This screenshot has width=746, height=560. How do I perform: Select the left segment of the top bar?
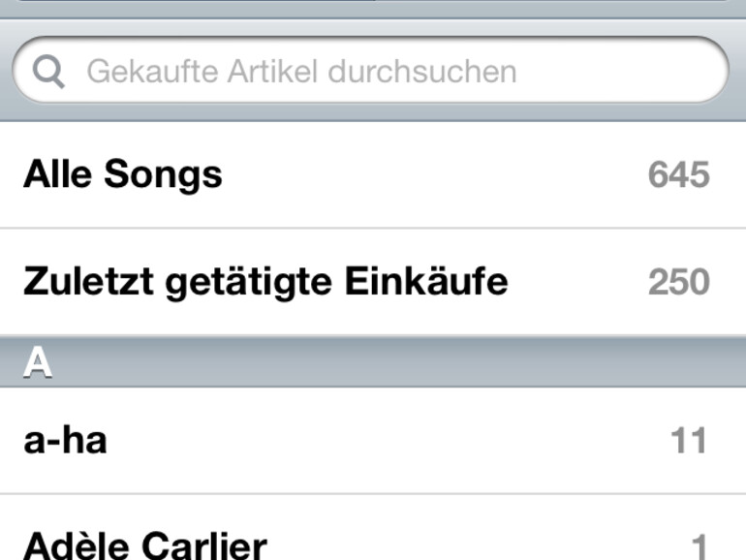tap(194, 5)
